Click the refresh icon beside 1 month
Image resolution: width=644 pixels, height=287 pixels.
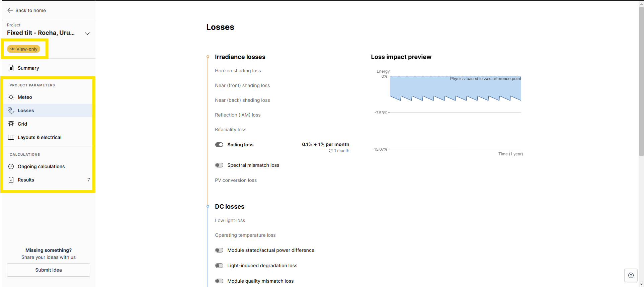(331, 151)
